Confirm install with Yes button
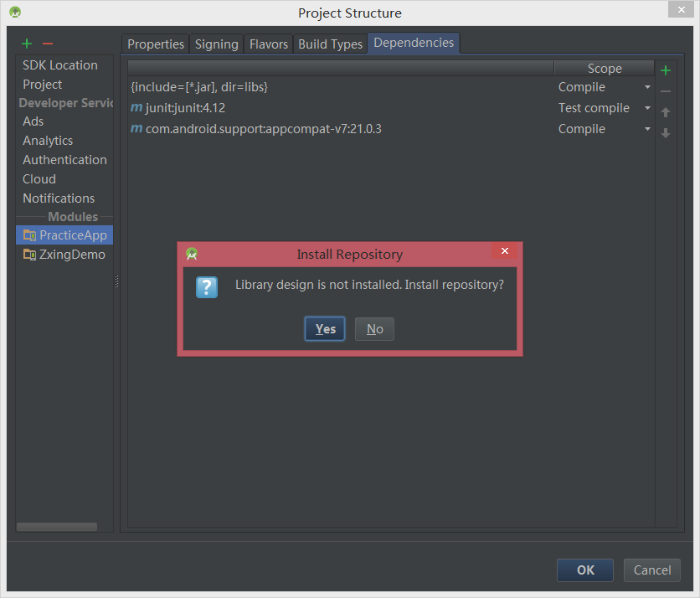The width and height of the screenshot is (700, 598). pyautogui.click(x=325, y=328)
